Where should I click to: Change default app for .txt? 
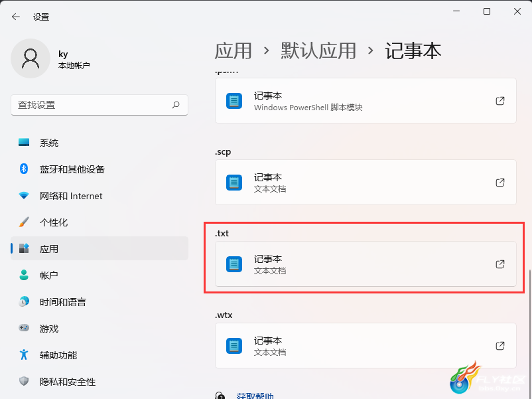366,264
